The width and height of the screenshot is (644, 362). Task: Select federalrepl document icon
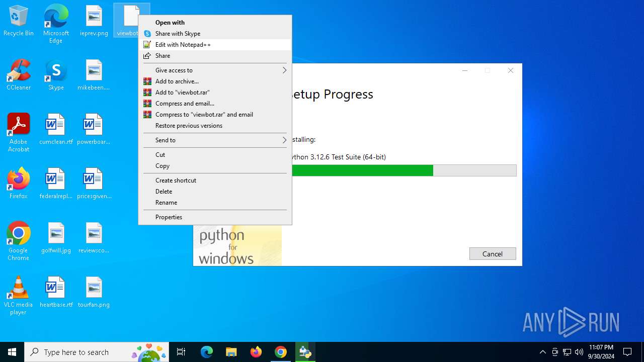tap(56, 184)
